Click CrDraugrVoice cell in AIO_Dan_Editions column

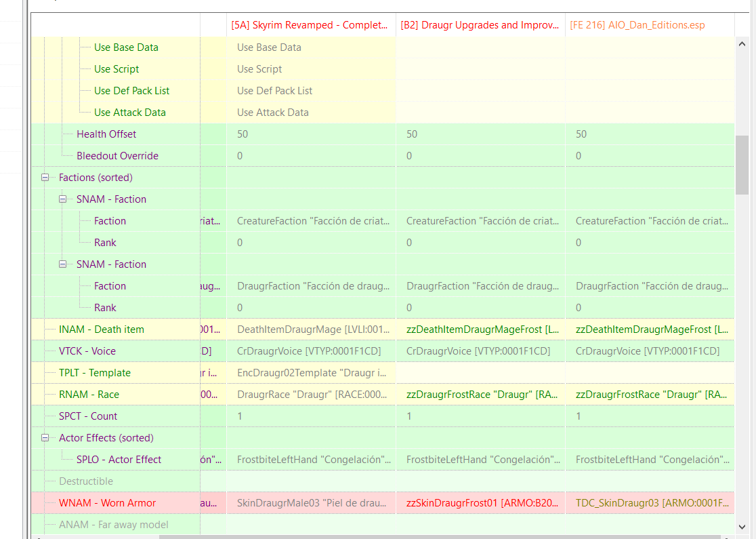[x=650, y=351]
